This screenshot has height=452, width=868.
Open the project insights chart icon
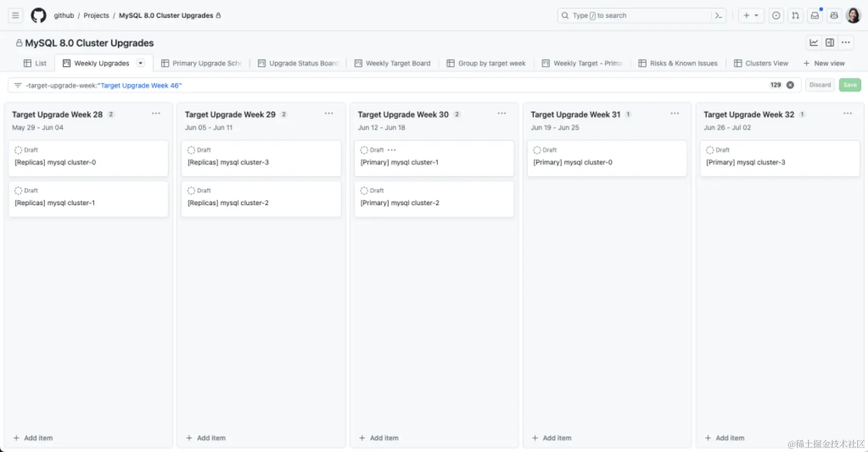814,42
